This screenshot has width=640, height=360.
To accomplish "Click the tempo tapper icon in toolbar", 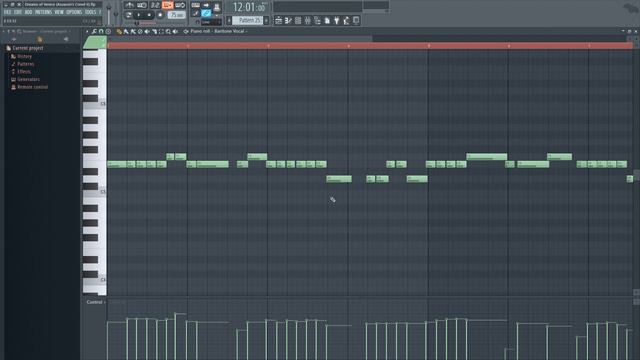I will point(346,20).
